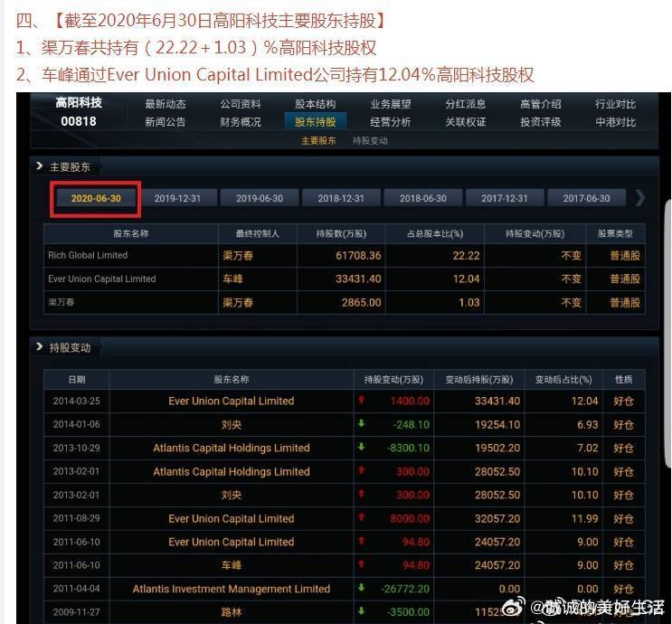This screenshot has height=624, width=672.
Task: Open the 分红派息 menu item
Action: tap(466, 104)
